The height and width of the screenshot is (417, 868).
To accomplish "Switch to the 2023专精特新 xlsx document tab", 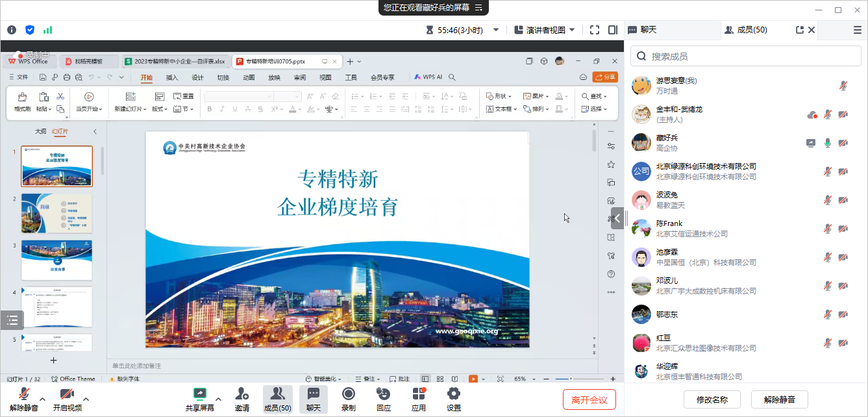I will (175, 61).
